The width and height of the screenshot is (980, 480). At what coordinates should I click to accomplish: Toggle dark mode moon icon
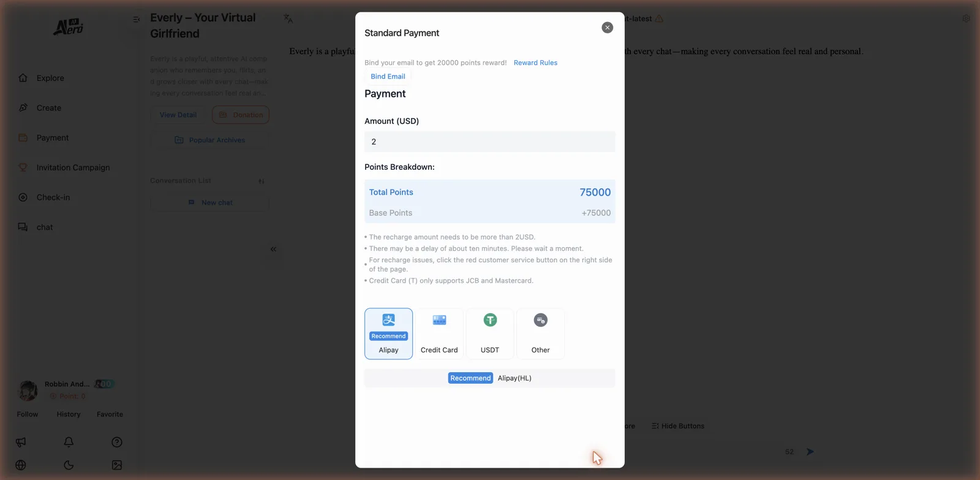tap(69, 465)
